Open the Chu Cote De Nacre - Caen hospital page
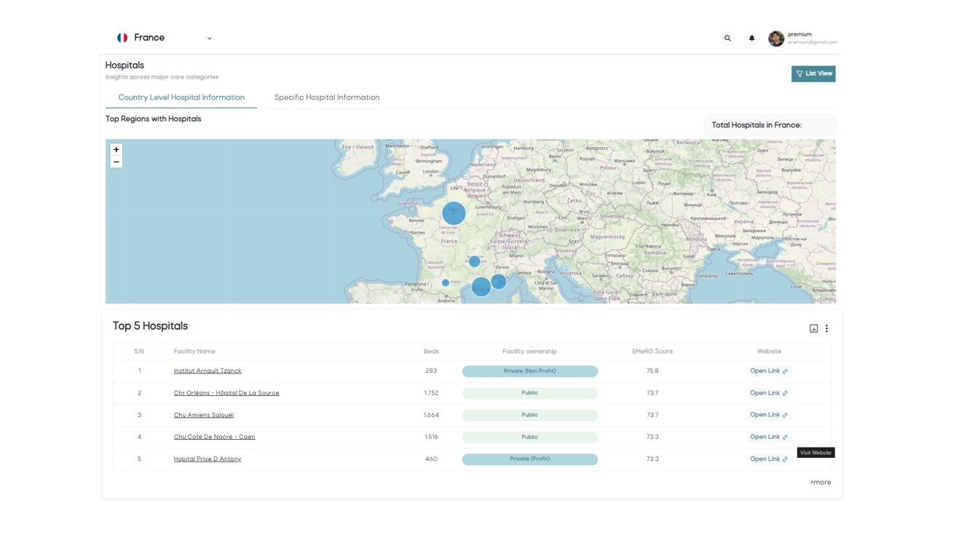980x546 pixels. 214,436
